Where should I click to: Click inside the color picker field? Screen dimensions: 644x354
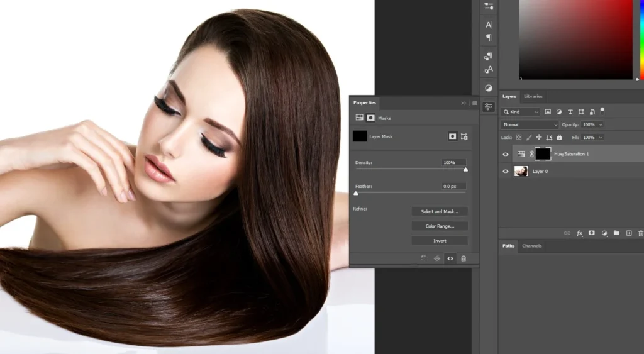pos(576,40)
